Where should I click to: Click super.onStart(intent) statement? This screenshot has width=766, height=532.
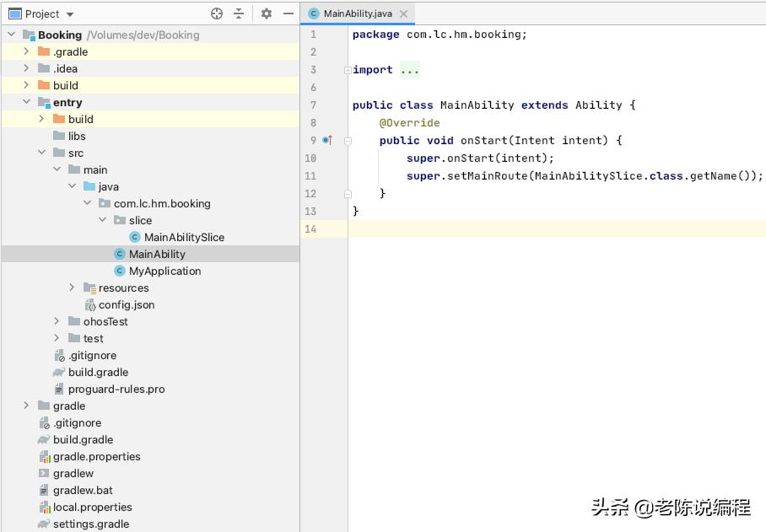pos(480,159)
